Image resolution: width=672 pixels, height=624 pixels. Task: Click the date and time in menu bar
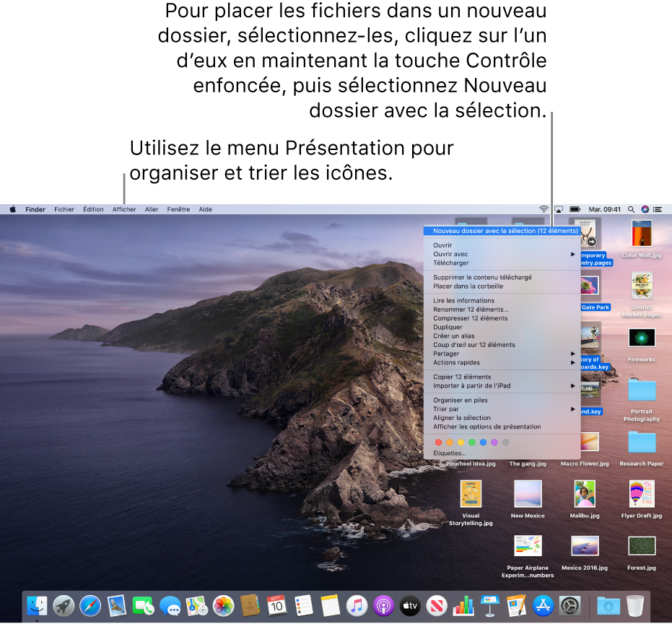(604, 209)
